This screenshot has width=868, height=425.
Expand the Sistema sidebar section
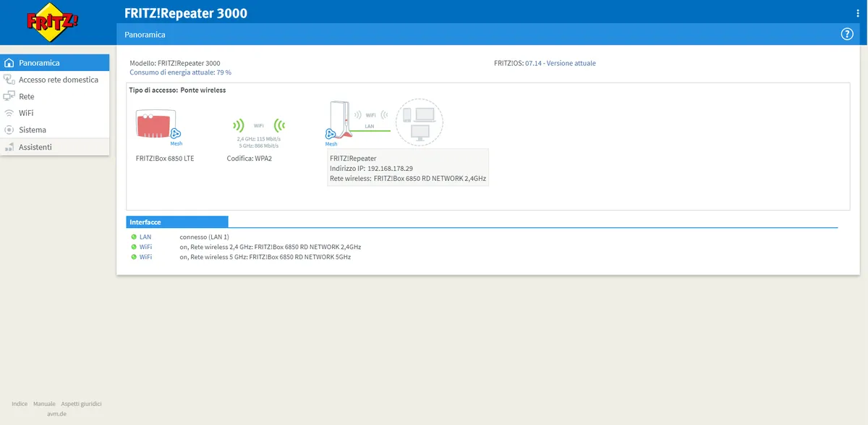[x=55, y=130]
